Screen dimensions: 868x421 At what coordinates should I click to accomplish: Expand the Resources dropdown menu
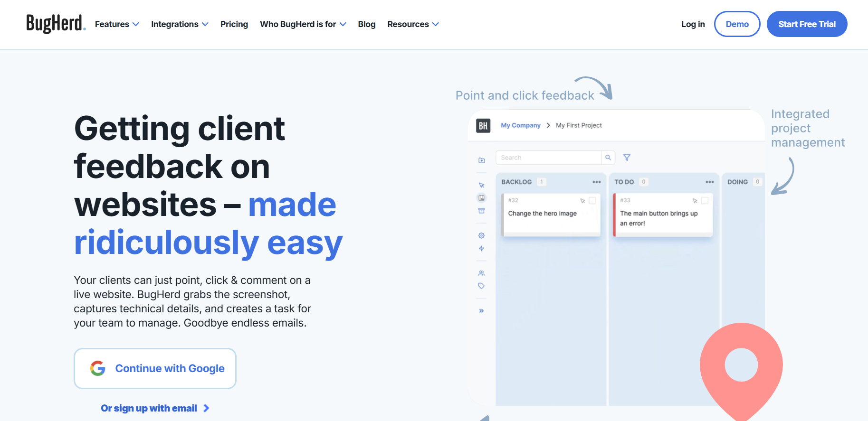pyautogui.click(x=413, y=24)
